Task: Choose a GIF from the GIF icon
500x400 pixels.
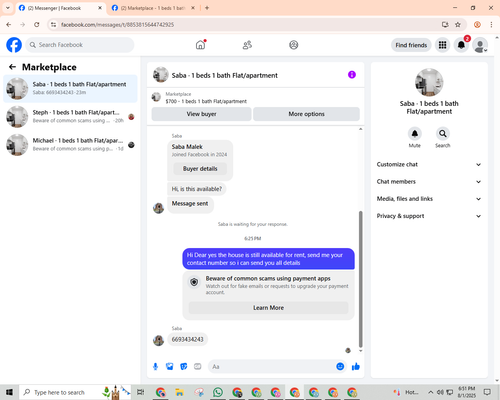Action: click(198, 367)
